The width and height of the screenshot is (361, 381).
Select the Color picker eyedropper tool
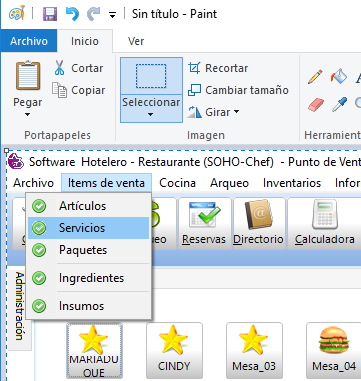point(339,104)
